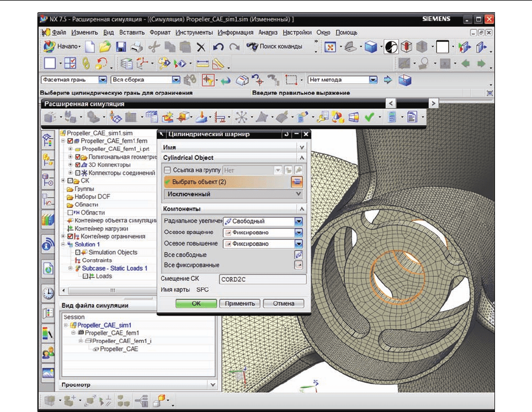This screenshot has height=412, width=532.
Task: Save the simulation with the floppy disk icon
Action: point(121,47)
